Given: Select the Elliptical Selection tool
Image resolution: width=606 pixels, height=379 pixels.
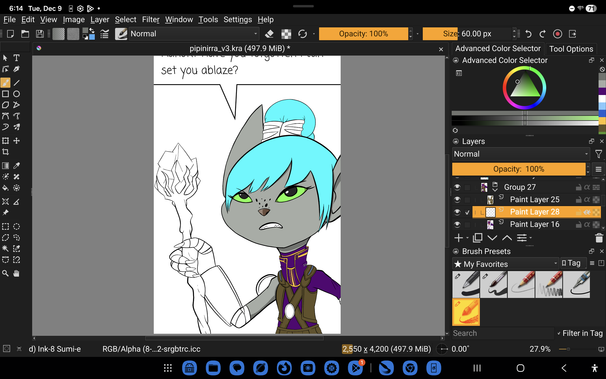Looking at the screenshot, I should point(16,226).
